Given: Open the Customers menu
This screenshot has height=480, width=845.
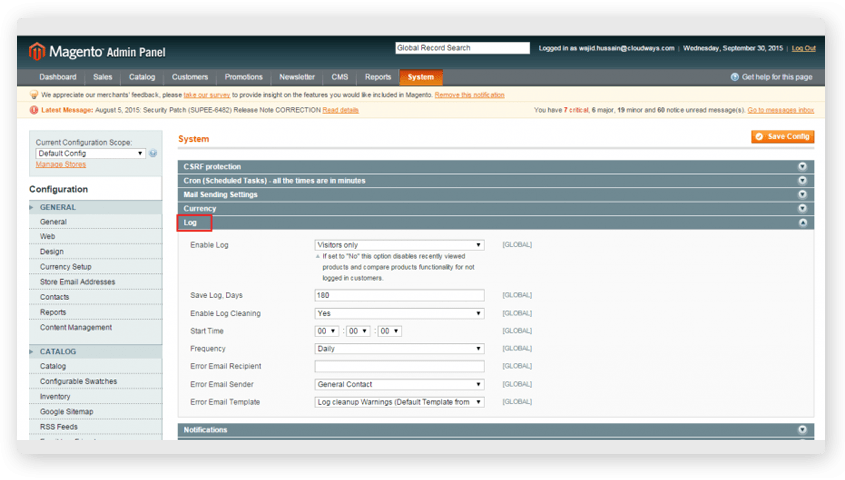Looking at the screenshot, I should point(190,77).
